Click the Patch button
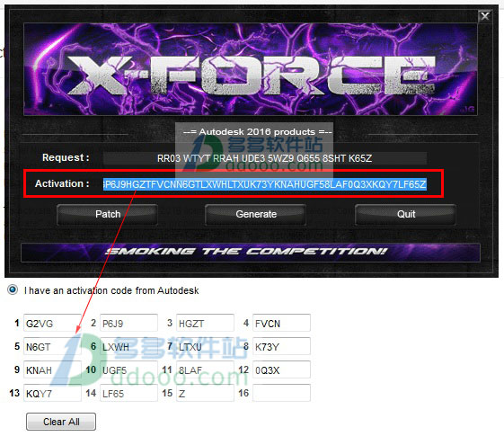 point(107,215)
